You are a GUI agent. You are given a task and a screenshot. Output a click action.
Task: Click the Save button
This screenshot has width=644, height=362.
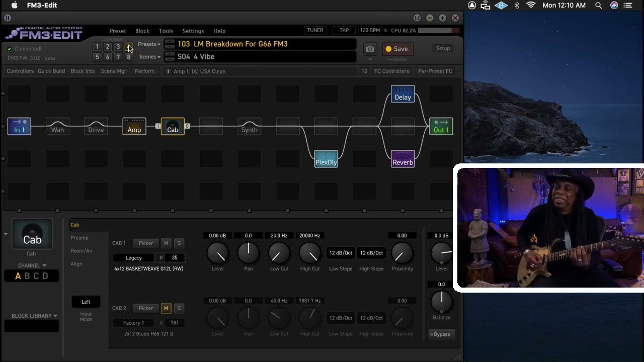click(397, 49)
